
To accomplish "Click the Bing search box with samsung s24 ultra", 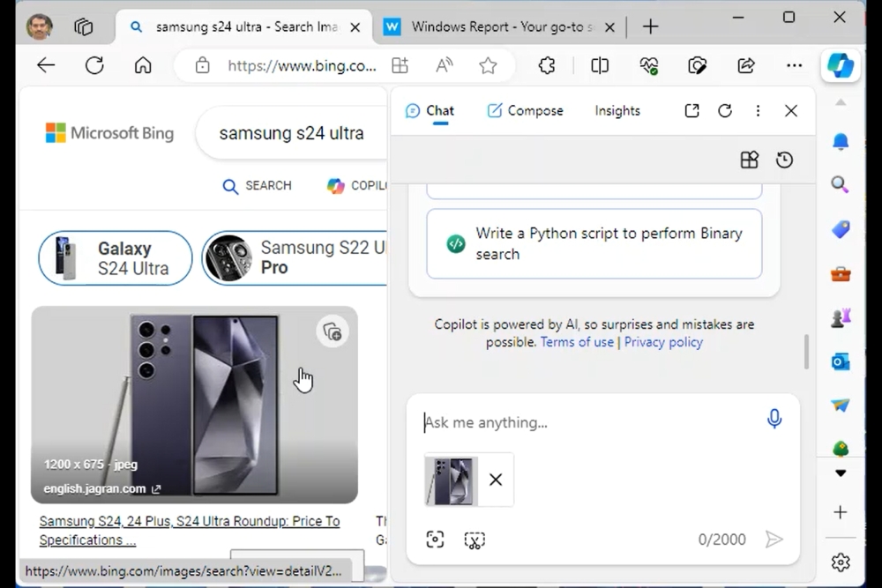I will coord(291,133).
